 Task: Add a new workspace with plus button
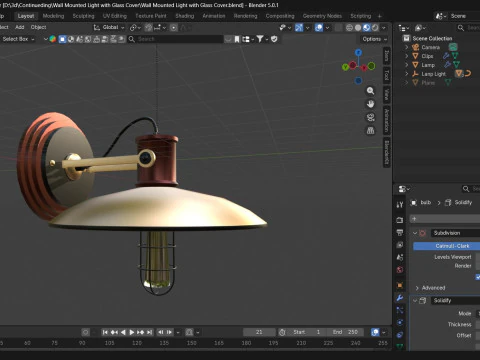[379, 16]
